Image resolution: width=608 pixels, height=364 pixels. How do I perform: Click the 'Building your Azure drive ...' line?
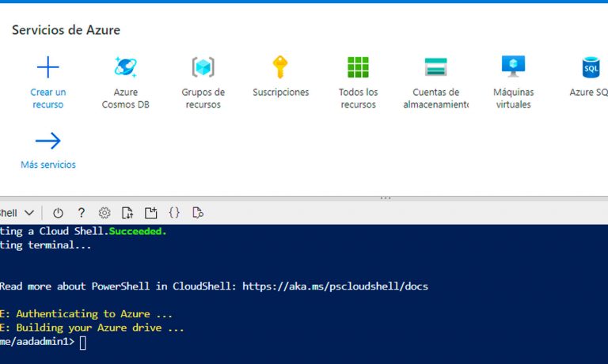pyautogui.click(x=100, y=328)
